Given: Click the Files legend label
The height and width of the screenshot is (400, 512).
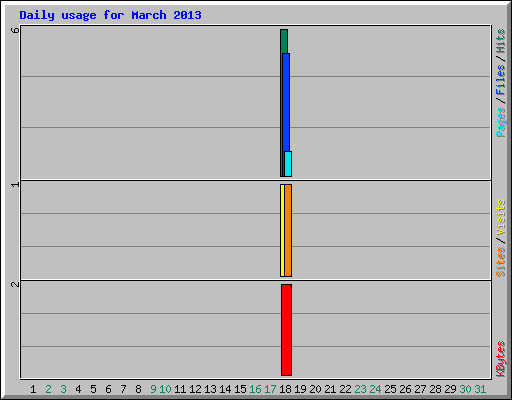Looking at the screenshot, I should (500, 80).
